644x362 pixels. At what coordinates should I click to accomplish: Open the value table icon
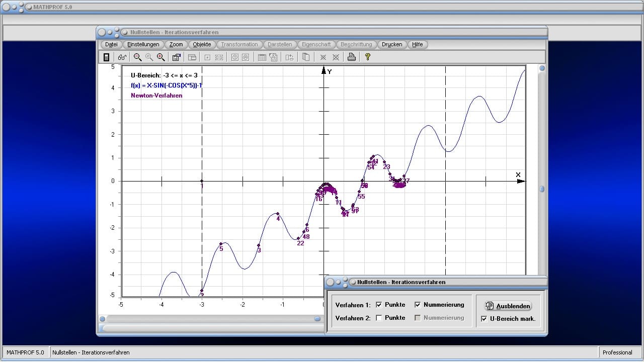click(262, 57)
